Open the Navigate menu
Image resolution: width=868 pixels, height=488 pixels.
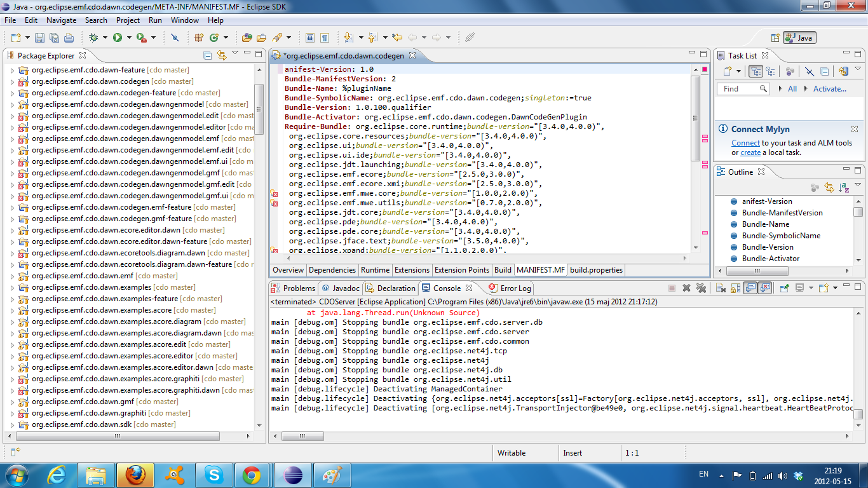pyautogui.click(x=61, y=20)
